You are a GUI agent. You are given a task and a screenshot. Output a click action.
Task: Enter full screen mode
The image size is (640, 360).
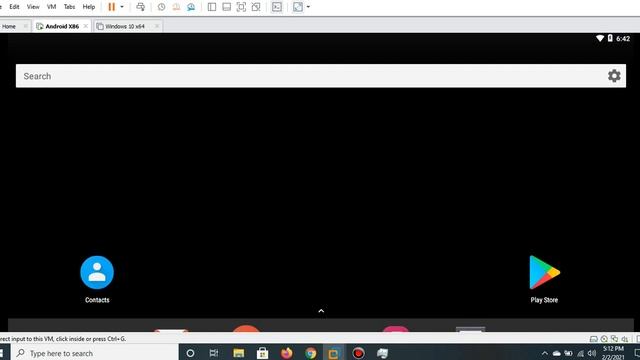[241, 7]
